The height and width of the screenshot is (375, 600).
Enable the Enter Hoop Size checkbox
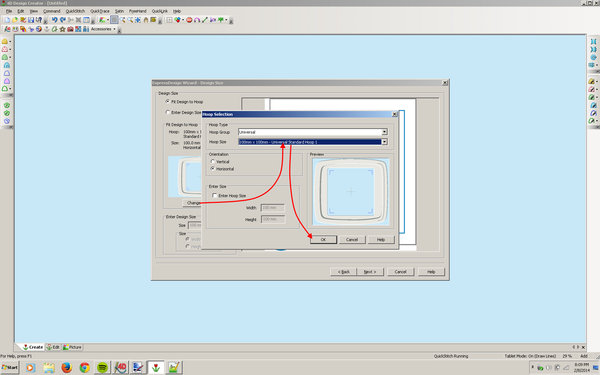pyautogui.click(x=215, y=196)
